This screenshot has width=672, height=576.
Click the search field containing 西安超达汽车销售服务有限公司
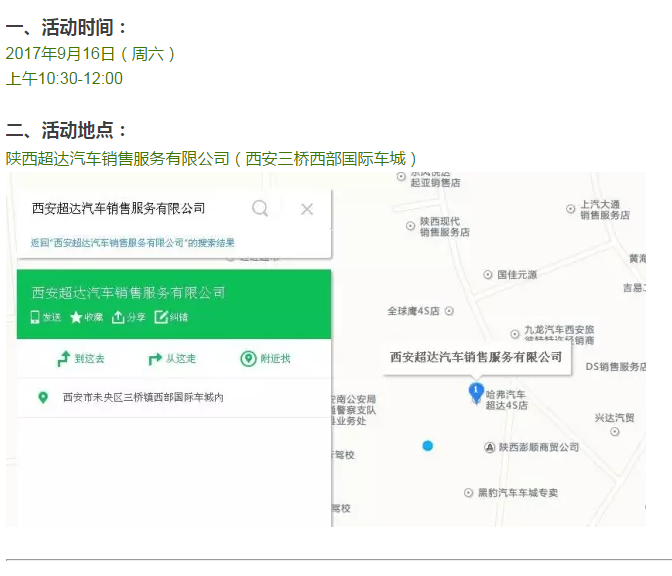[x=118, y=209]
